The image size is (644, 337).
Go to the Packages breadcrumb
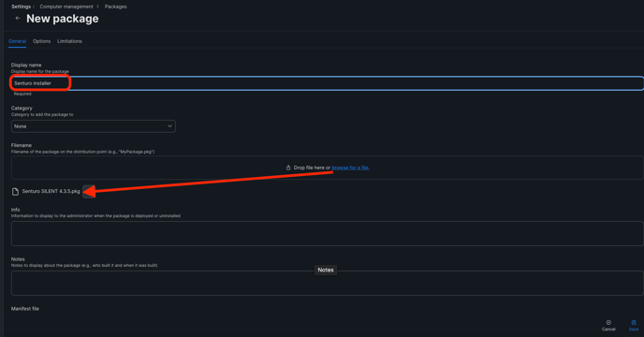pos(115,7)
